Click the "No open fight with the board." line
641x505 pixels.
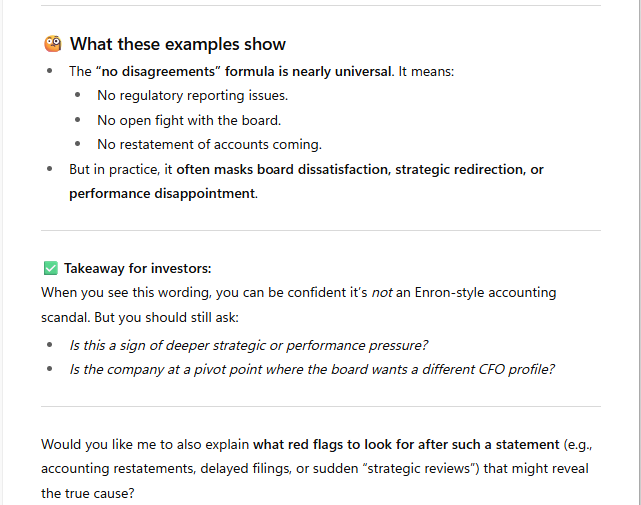tap(188, 120)
